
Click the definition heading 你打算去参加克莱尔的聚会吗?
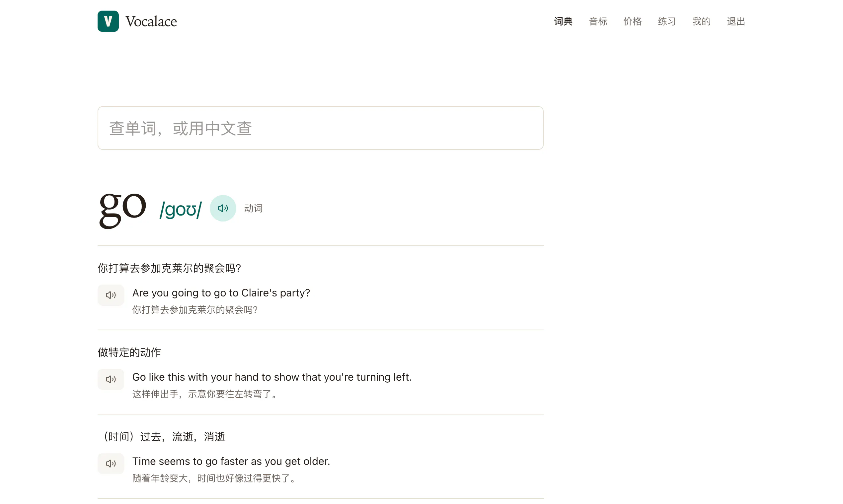click(169, 268)
